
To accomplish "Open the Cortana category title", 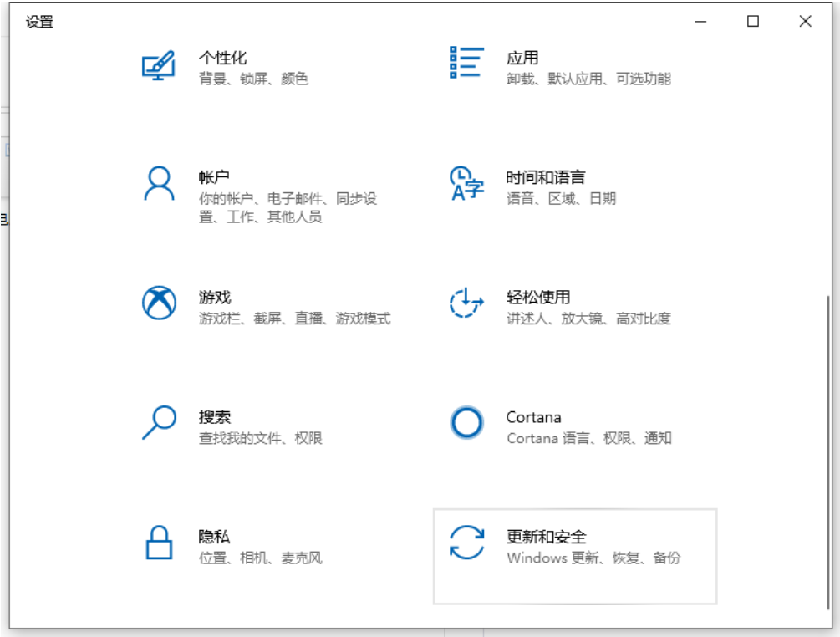I will (533, 417).
